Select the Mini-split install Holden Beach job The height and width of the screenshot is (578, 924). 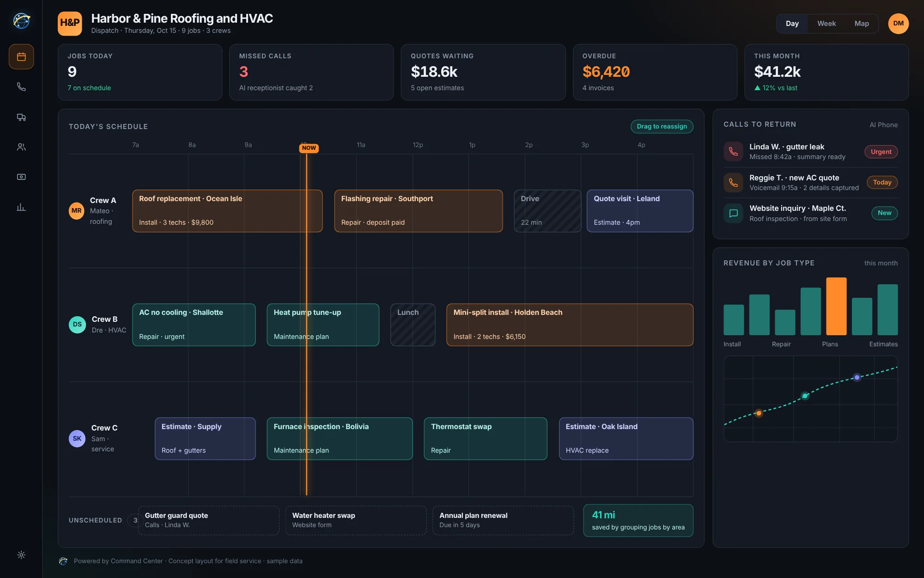click(x=570, y=325)
